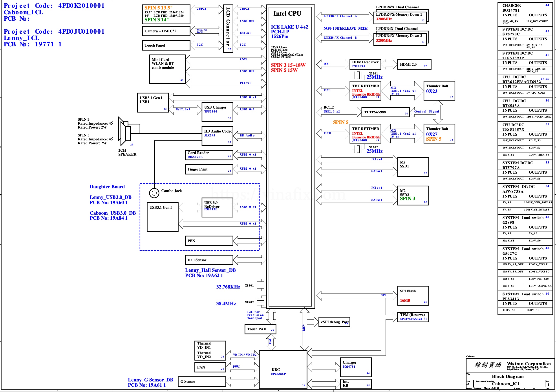Click the HD Audio Codec ALC295 block
556x392 pixels.
[x=217, y=136]
